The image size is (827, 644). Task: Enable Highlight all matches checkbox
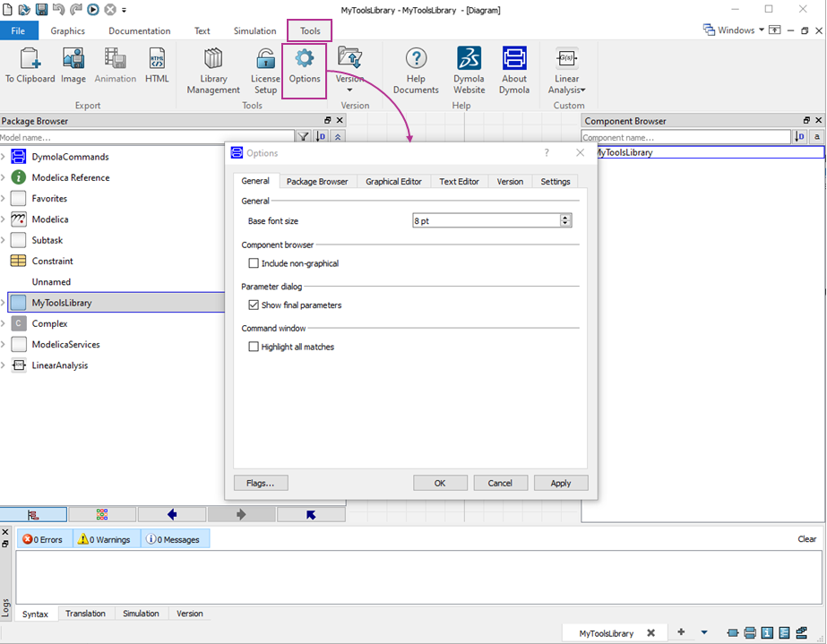click(x=254, y=347)
